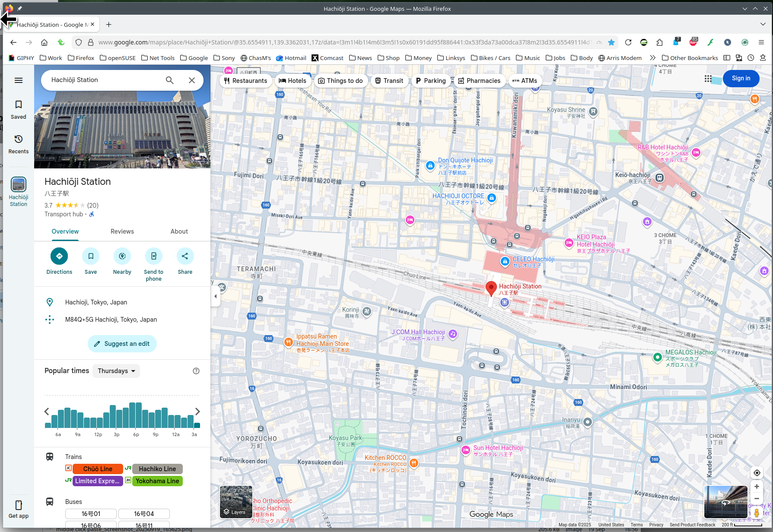Image resolution: width=773 pixels, height=532 pixels.
Task: Open the About tab
Action: pos(179,231)
